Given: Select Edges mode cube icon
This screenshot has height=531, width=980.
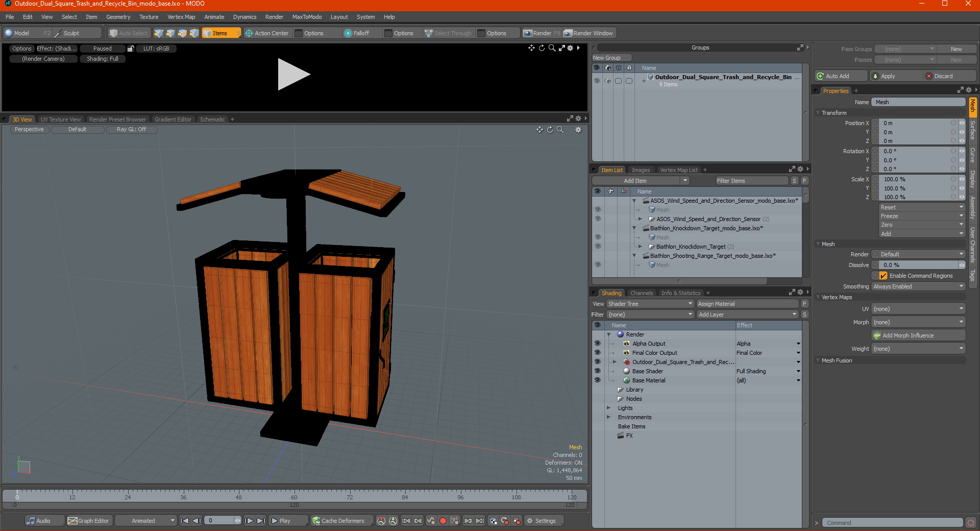Looking at the screenshot, I should click(x=170, y=33).
